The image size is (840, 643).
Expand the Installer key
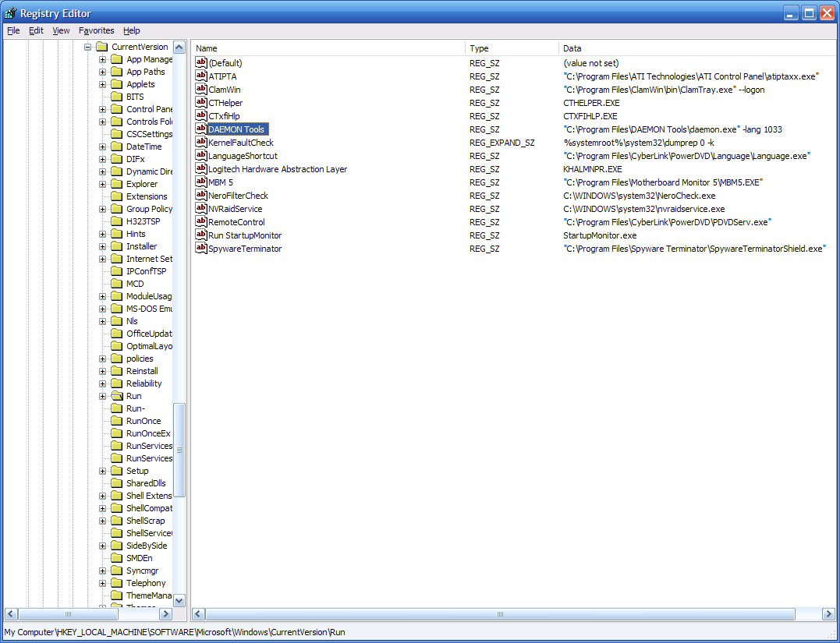[x=102, y=246]
